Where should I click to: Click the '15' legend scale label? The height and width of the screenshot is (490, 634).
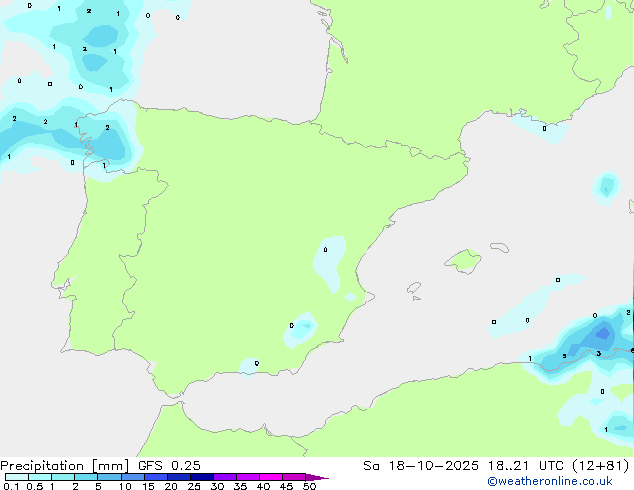(148, 486)
